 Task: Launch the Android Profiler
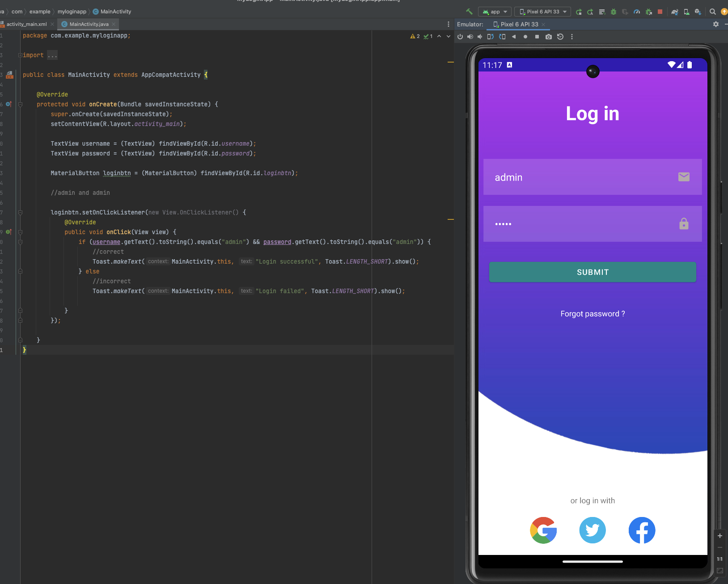point(636,11)
